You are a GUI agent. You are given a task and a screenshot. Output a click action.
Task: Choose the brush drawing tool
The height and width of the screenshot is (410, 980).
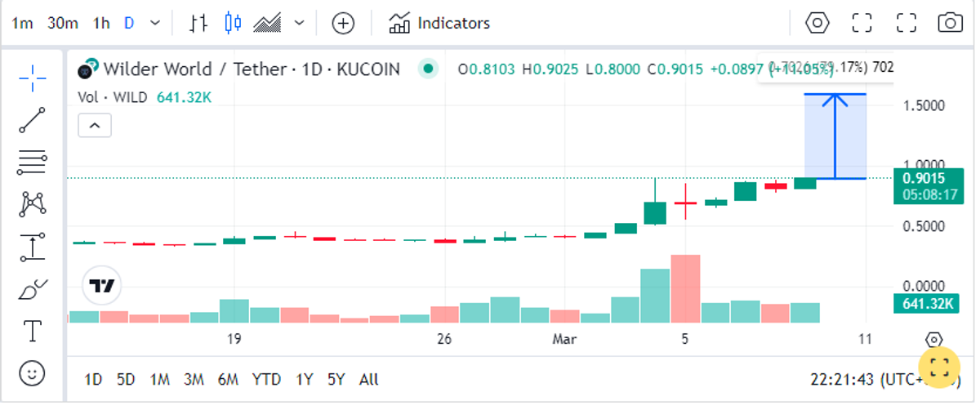(32, 289)
